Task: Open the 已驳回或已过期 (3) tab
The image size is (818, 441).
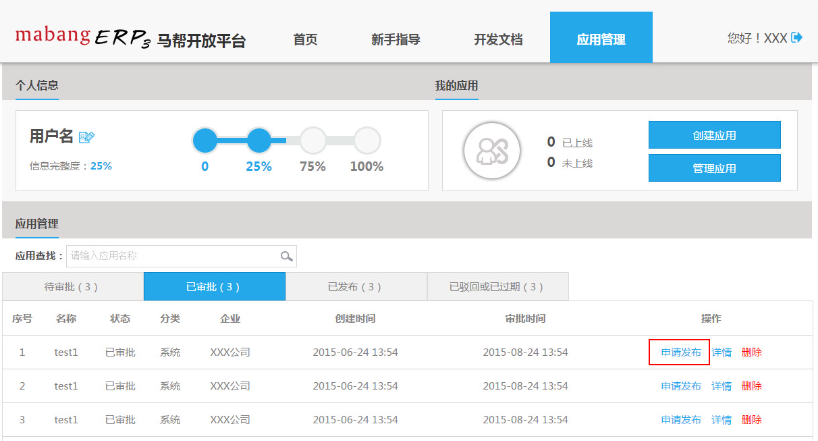Action: pos(497,287)
